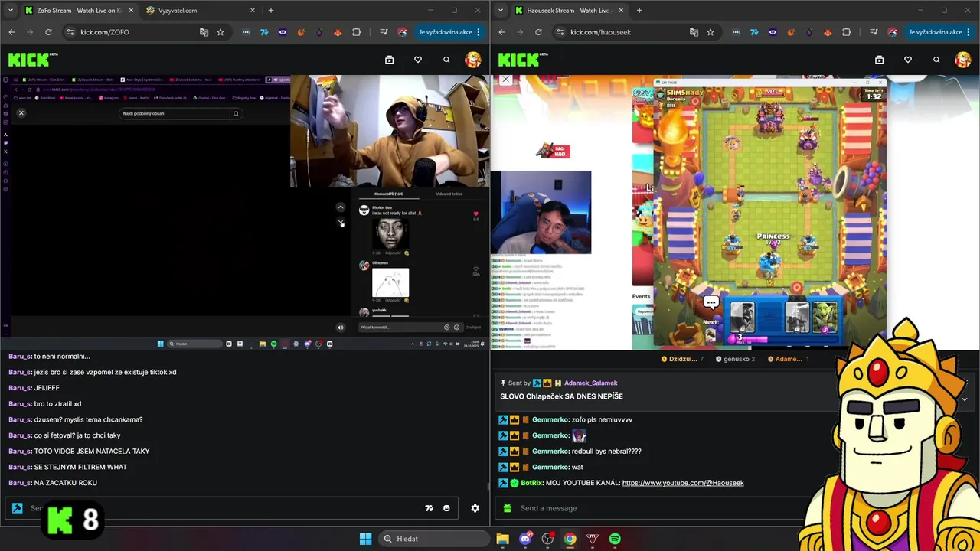Click 7TV extension icon in Haouseek toolbar
The height and width of the screenshot is (551, 980).
[x=754, y=32]
